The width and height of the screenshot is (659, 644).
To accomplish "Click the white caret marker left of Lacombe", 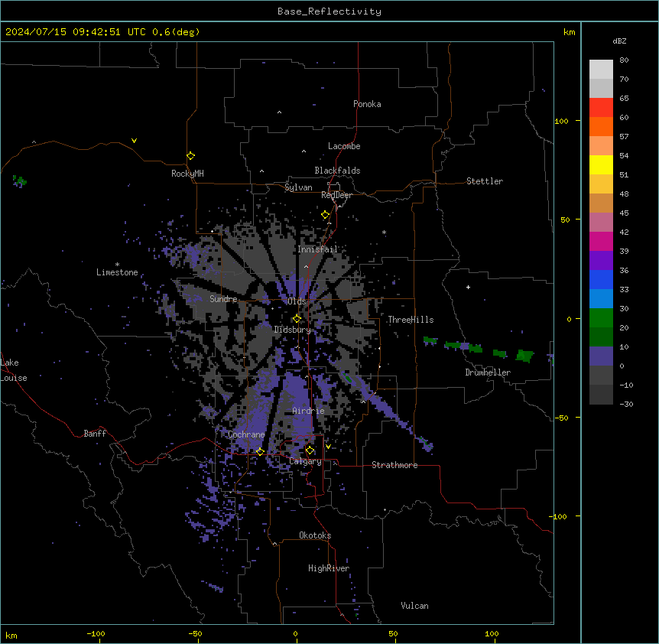I will [304, 151].
